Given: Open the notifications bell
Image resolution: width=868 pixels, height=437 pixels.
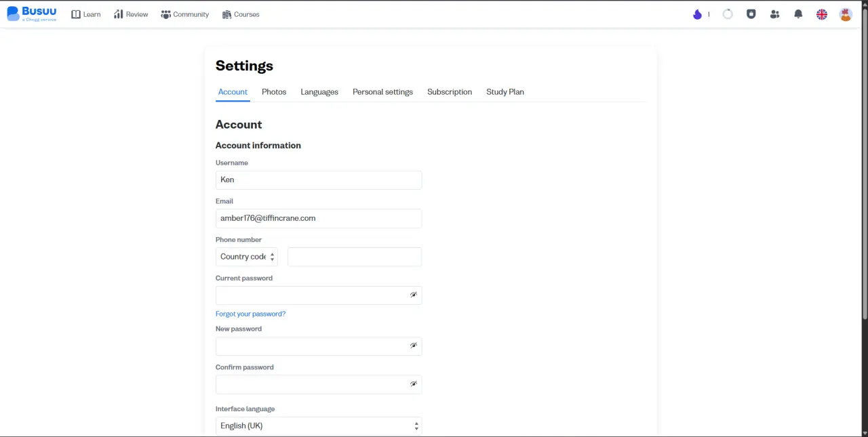Looking at the screenshot, I should [798, 14].
